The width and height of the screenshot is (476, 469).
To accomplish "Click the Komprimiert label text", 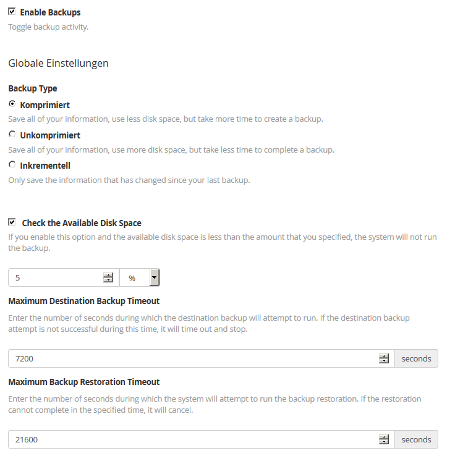I will (x=45, y=105).
